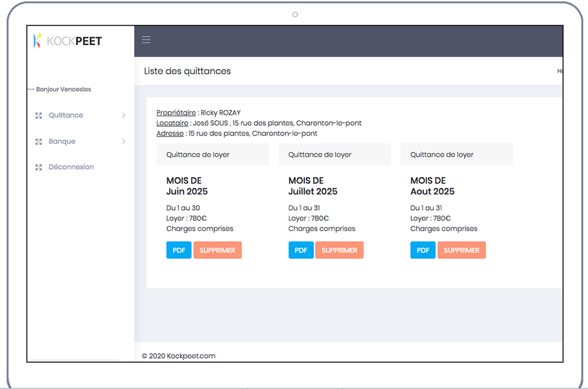Download PDF for Aout 2025 receipt

click(423, 250)
